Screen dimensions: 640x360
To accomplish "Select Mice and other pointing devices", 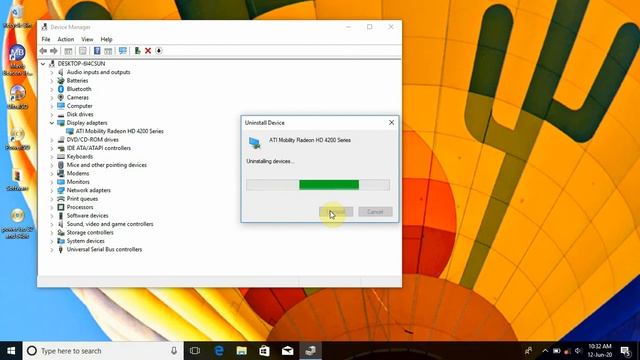I will [x=107, y=165].
